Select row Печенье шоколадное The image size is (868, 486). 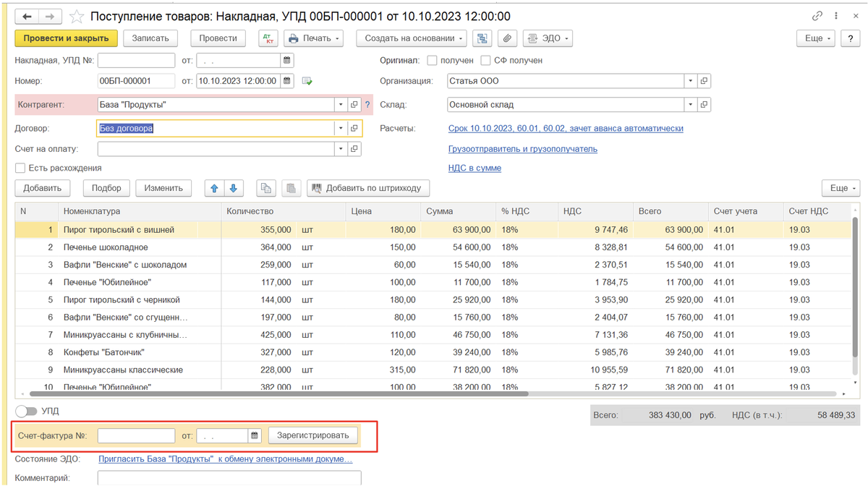click(432, 247)
